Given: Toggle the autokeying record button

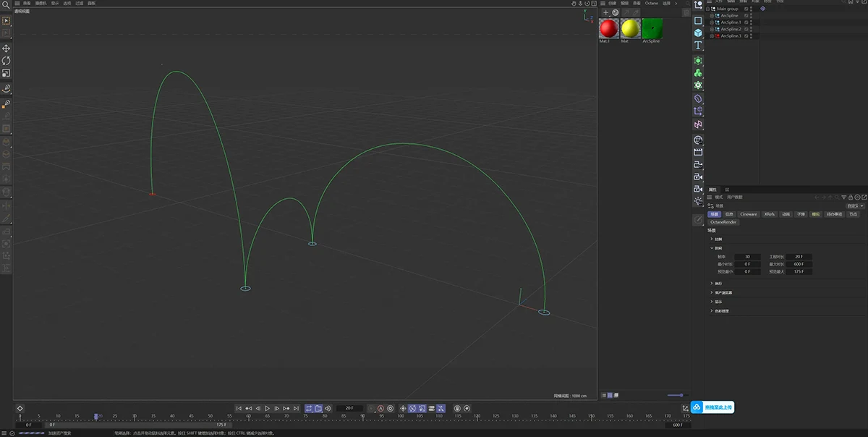Looking at the screenshot, I should point(381,409).
